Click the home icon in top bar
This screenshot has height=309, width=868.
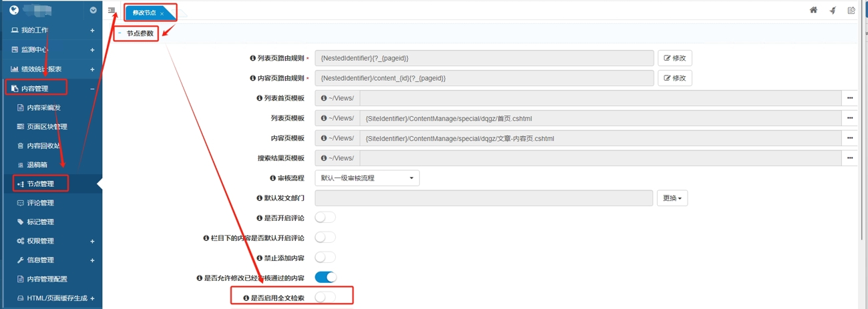(x=813, y=10)
